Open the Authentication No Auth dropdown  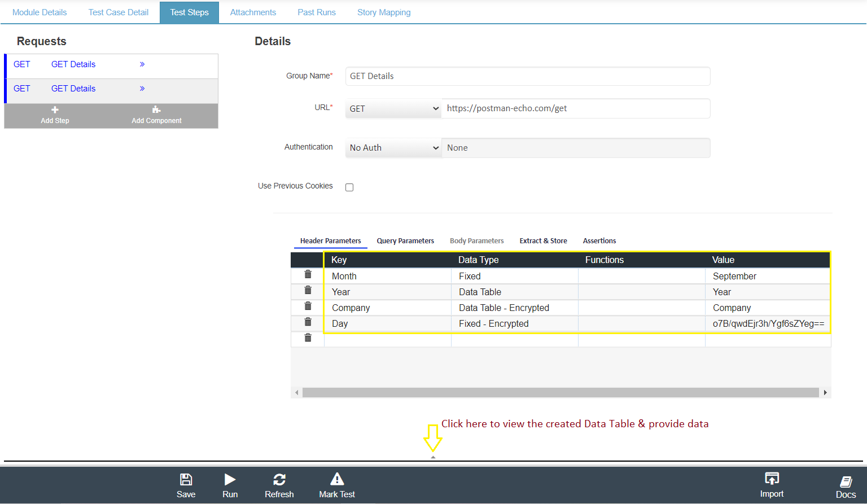pyautogui.click(x=393, y=148)
